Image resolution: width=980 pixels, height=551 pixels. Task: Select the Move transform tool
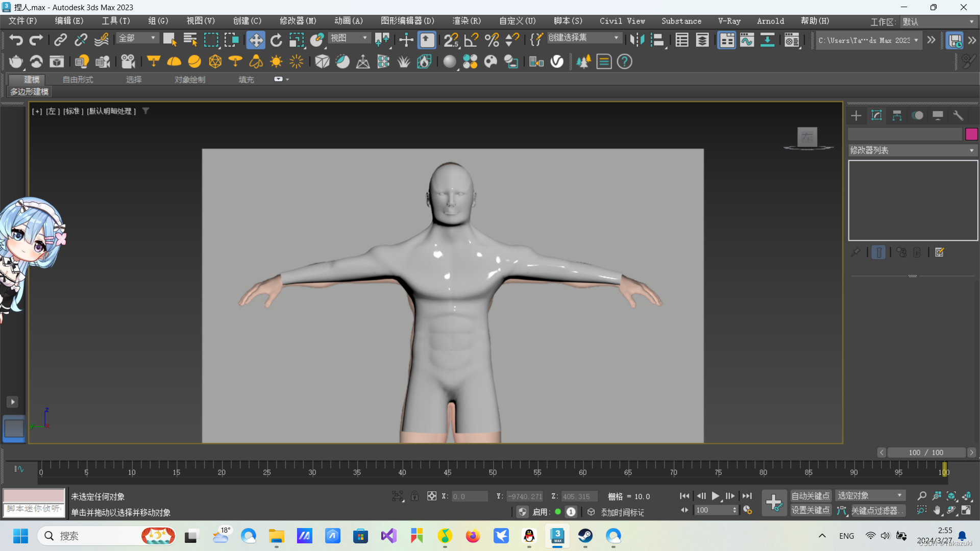tap(255, 40)
